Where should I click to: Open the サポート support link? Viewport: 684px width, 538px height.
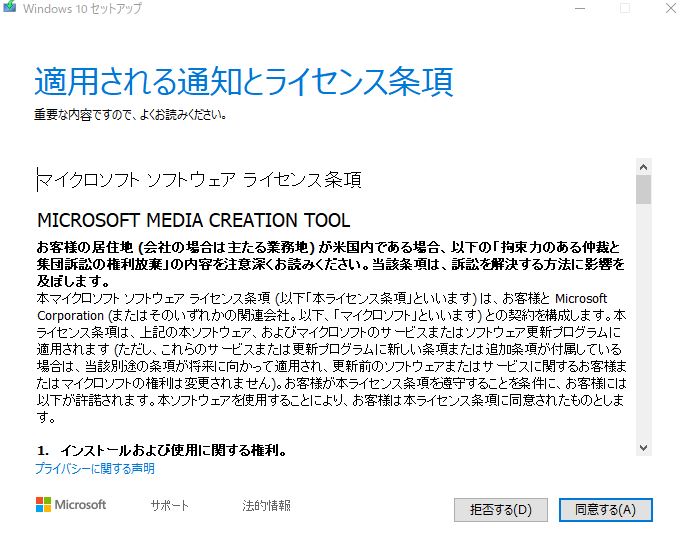(170, 505)
